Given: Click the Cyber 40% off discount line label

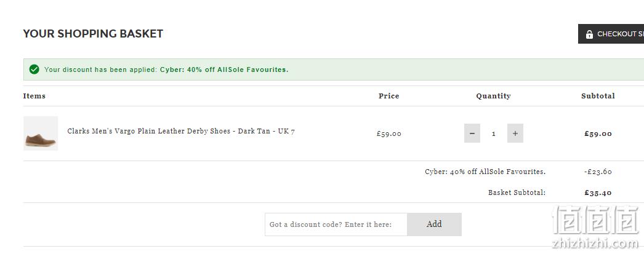Looking at the screenshot, I should 485,172.
